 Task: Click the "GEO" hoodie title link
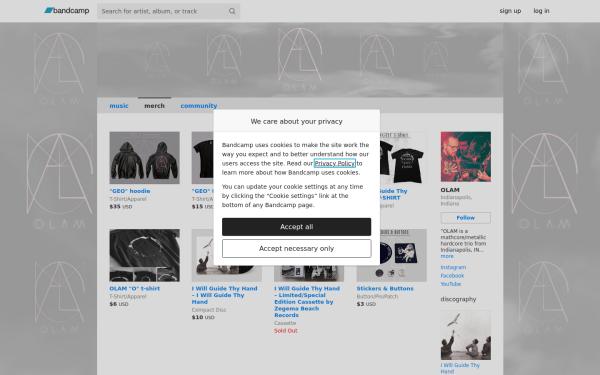coord(130,191)
